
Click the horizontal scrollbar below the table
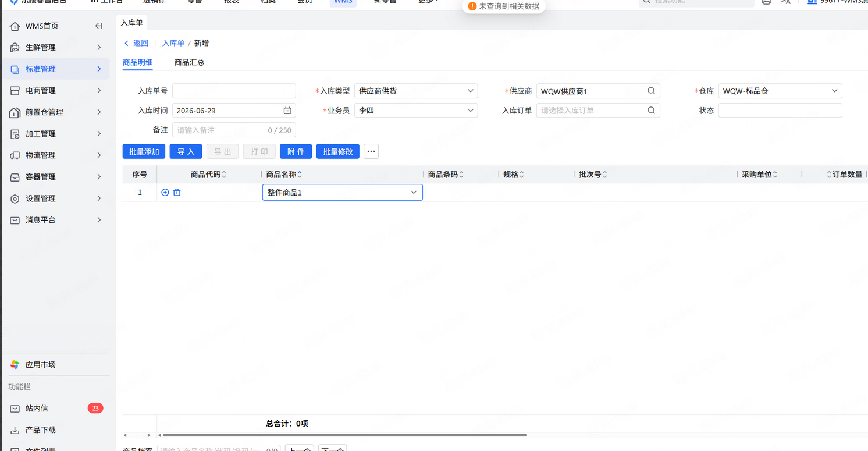[344, 435]
